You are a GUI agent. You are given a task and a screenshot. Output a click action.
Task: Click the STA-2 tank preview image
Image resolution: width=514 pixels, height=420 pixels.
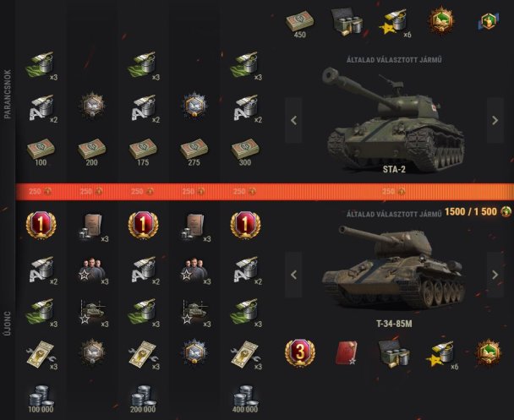pyautogui.click(x=393, y=118)
